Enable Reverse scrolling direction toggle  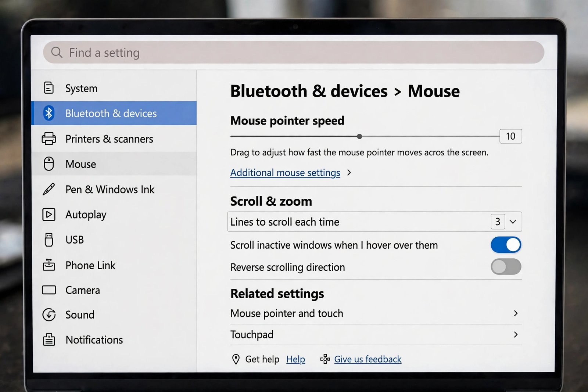(x=506, y=267)
